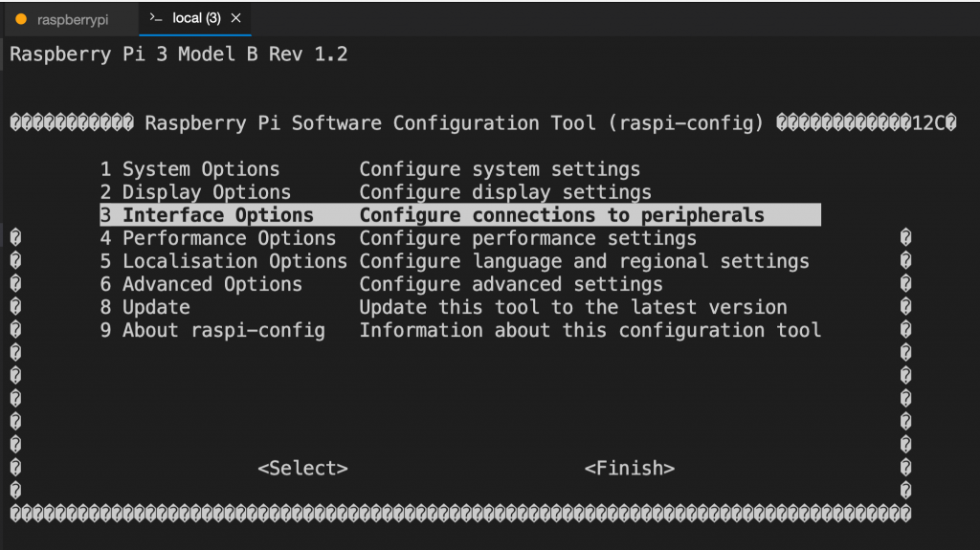
Task: Click 'Configure language and regional settings' text
Action: pos(584,261)
